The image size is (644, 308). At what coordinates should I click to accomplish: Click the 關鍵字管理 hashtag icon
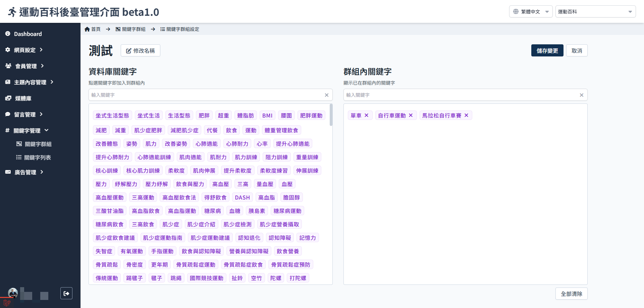tap(7, 130)
